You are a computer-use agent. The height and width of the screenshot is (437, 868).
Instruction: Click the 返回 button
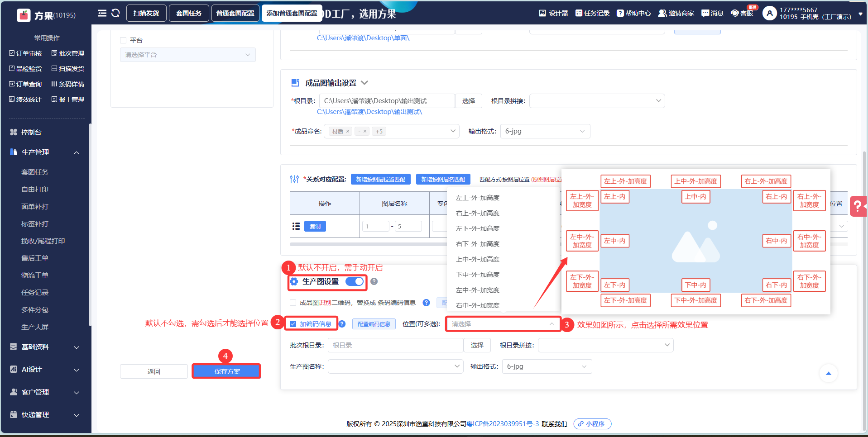pos(154,371)
